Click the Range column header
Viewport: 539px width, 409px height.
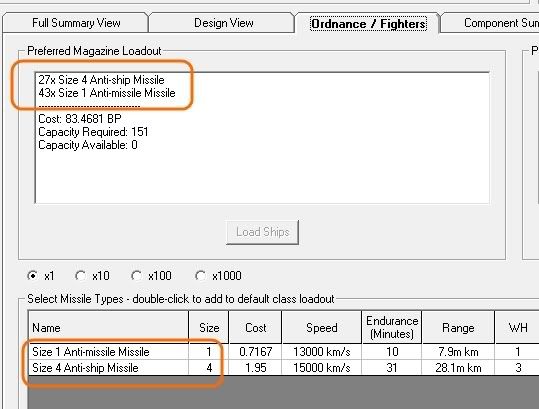(458, 328)
